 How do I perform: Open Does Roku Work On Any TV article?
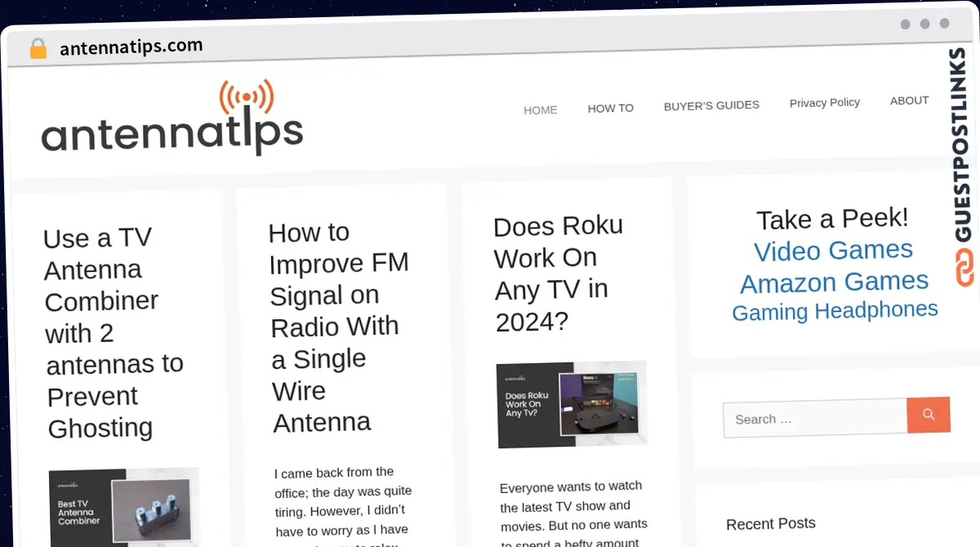(559, 273)
